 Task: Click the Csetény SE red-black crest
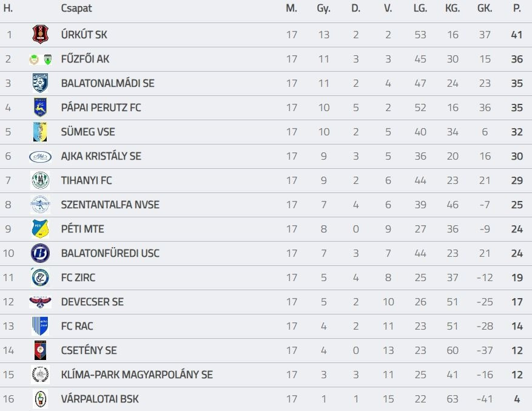(40, 350)
